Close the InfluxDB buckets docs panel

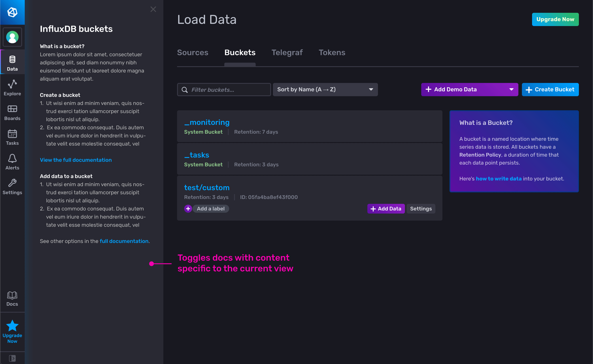point(153,9)
